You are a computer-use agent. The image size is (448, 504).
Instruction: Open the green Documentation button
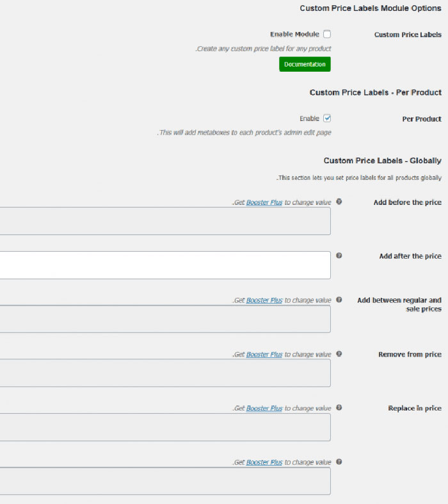point(305,64)
